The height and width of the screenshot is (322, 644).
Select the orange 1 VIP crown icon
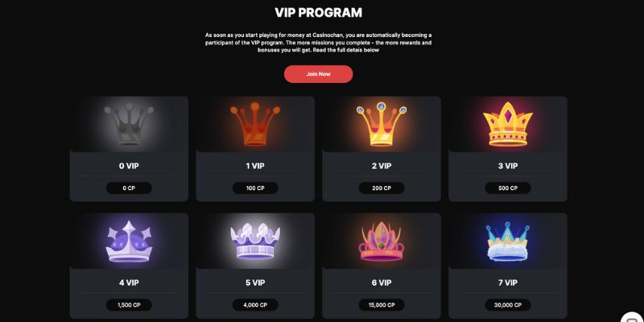[x=255, y=124]
